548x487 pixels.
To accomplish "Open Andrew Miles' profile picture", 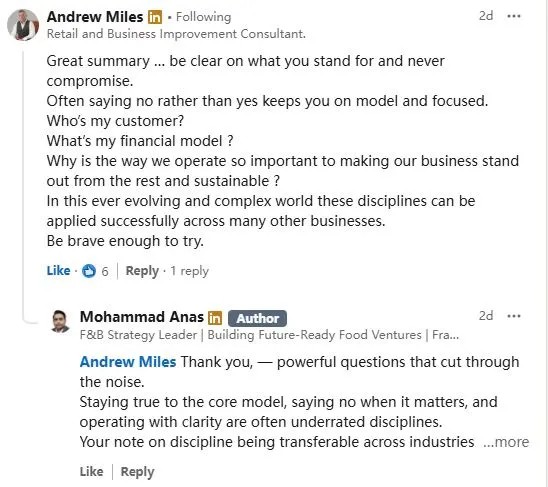I will (23, 25).
